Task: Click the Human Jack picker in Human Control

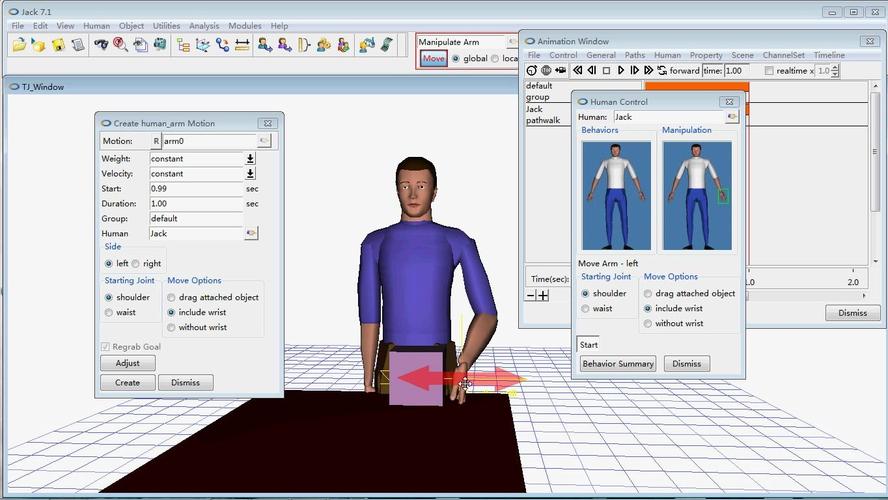Action: (x=732, y=117)
